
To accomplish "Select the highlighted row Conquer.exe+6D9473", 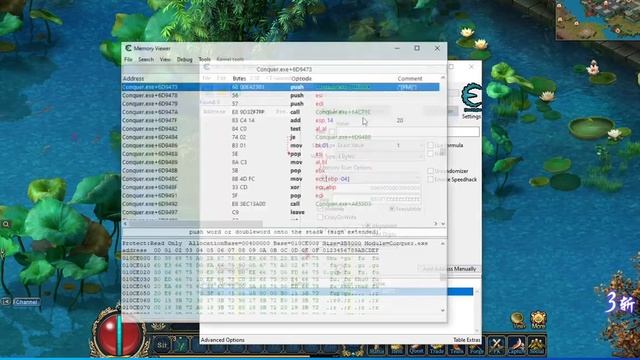I will click(280, 87).
